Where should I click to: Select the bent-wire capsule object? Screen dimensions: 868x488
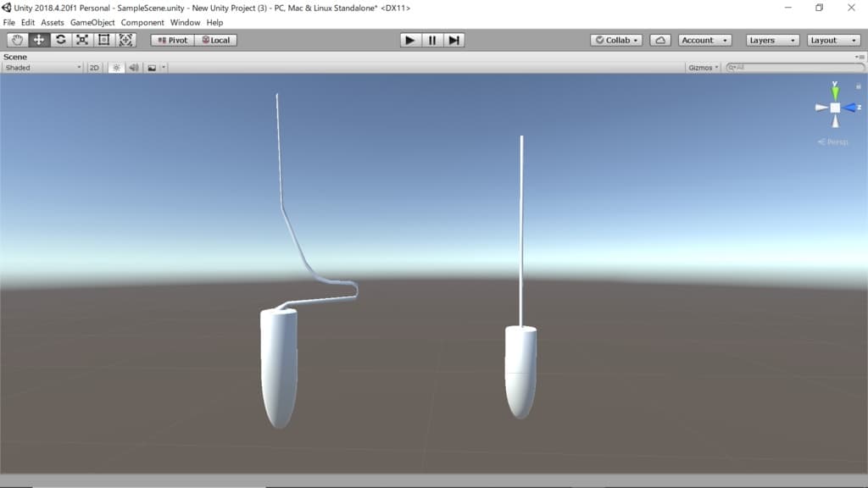(x=279, y=368)
